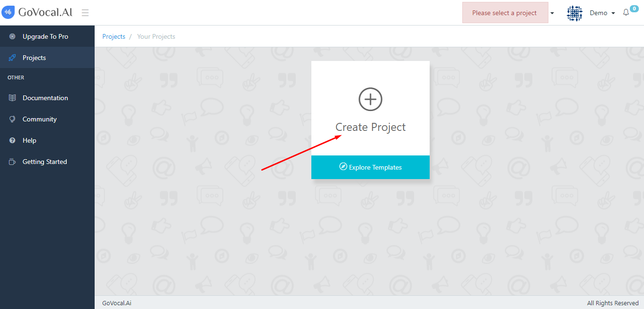This screenshot has height=309, width=644.
Task: Open Getting Started from the sidebar
Action: point(47,162)
